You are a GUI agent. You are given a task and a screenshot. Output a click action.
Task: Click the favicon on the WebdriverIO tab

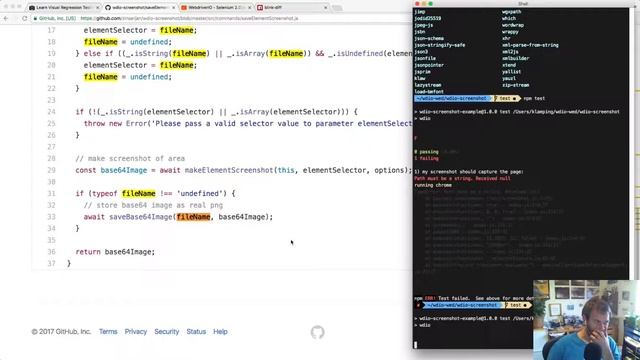184,8
